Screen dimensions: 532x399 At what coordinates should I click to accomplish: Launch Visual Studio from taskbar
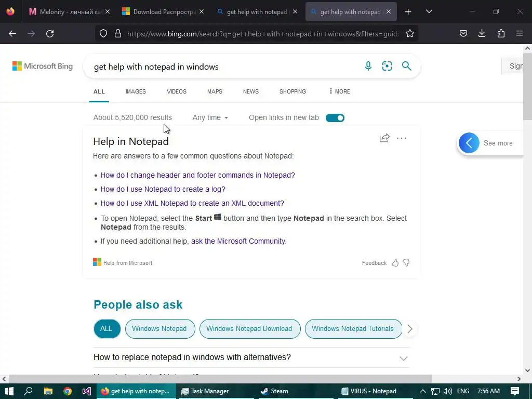coord(87,391)
